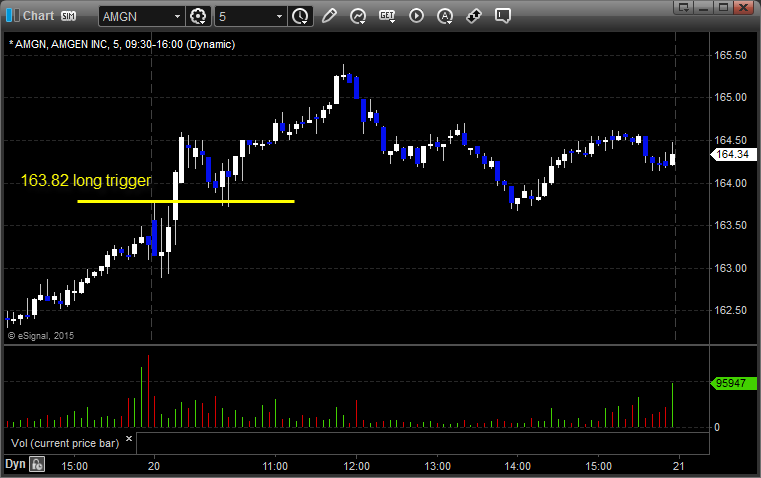Click the 14:00 time axis label
Viewport: 761px width, 478px height.
(517, 466)
